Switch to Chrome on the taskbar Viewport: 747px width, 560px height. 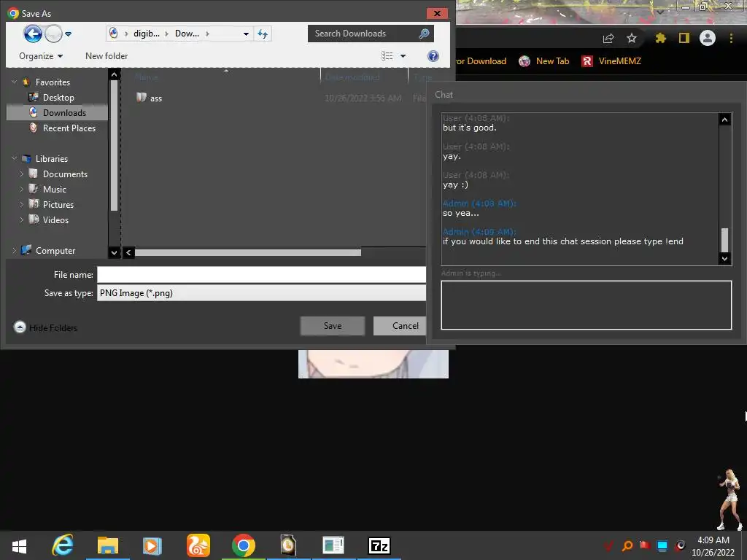click(244, 545)
